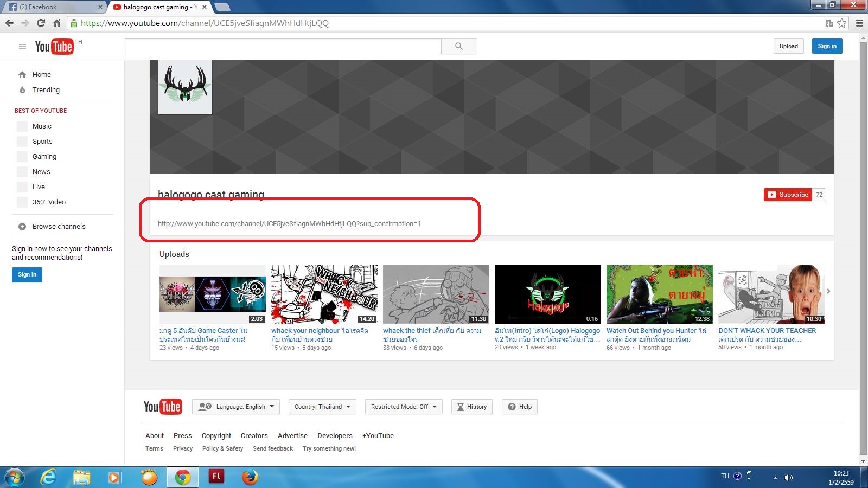Close the halogogo cast gaming tab

205,7
